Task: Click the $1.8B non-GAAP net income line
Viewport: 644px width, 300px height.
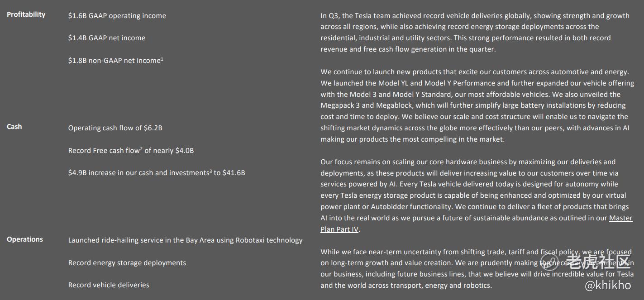Action: click(x=115, y=61)
